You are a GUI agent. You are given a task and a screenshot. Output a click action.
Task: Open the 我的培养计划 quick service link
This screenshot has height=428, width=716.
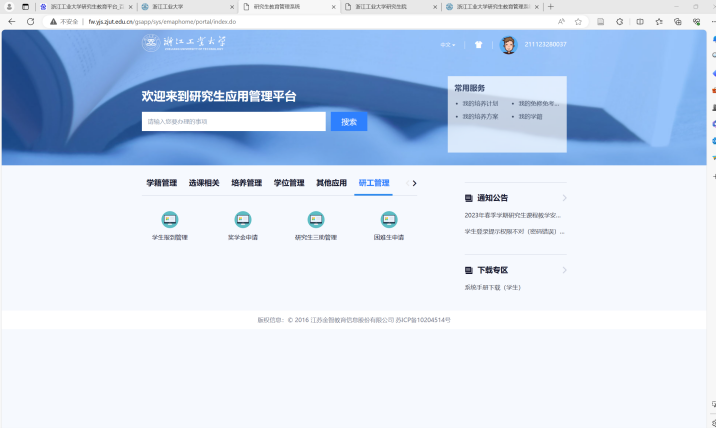(x=481, y=103)
